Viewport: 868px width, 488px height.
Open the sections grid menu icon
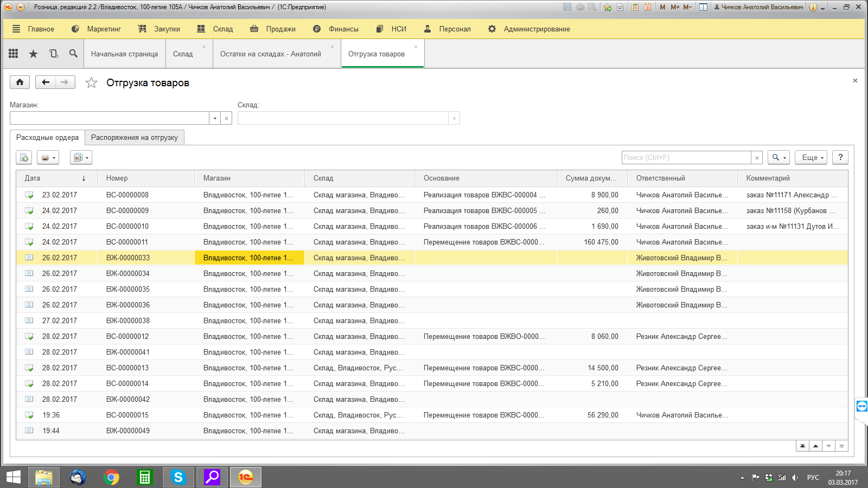point(14,54)
